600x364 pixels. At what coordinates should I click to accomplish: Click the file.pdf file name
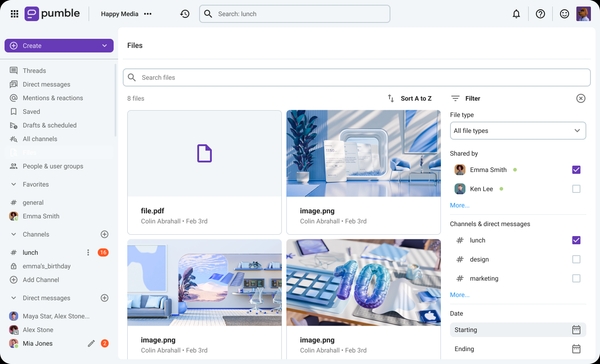[x=152, y=211]
